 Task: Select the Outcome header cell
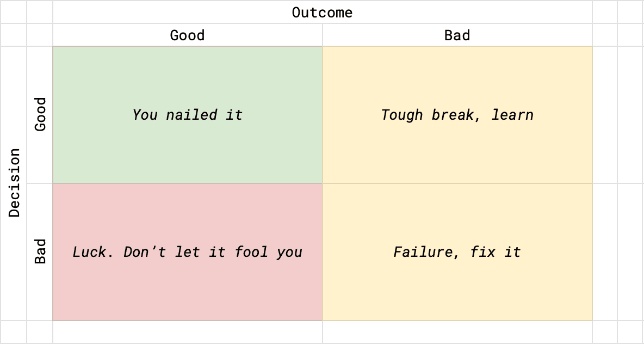pyautogui.click(x=322, y=12)
